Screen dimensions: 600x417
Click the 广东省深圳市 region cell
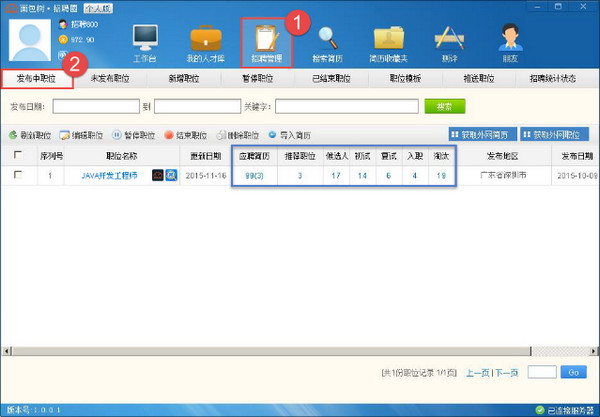[503, 175]
